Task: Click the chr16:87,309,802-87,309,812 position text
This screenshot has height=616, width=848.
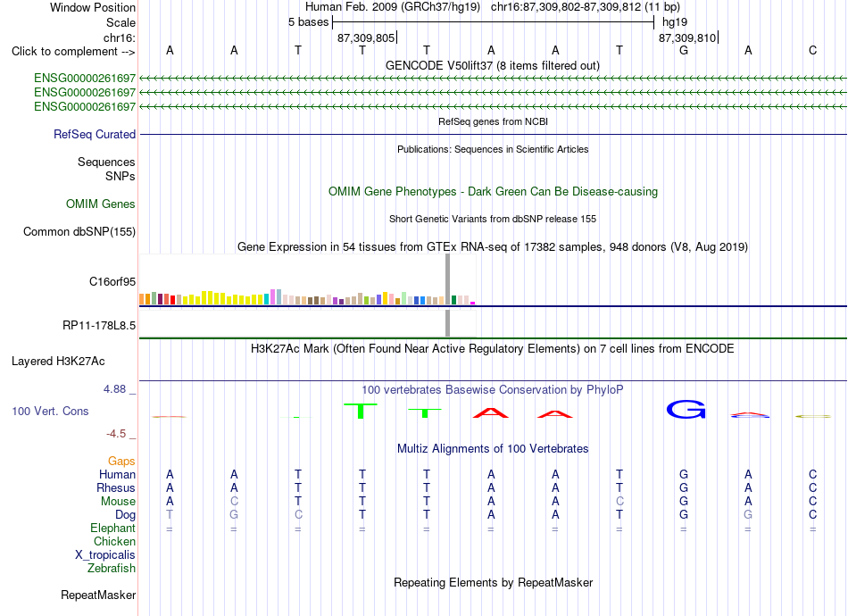Action: point(586,7)
